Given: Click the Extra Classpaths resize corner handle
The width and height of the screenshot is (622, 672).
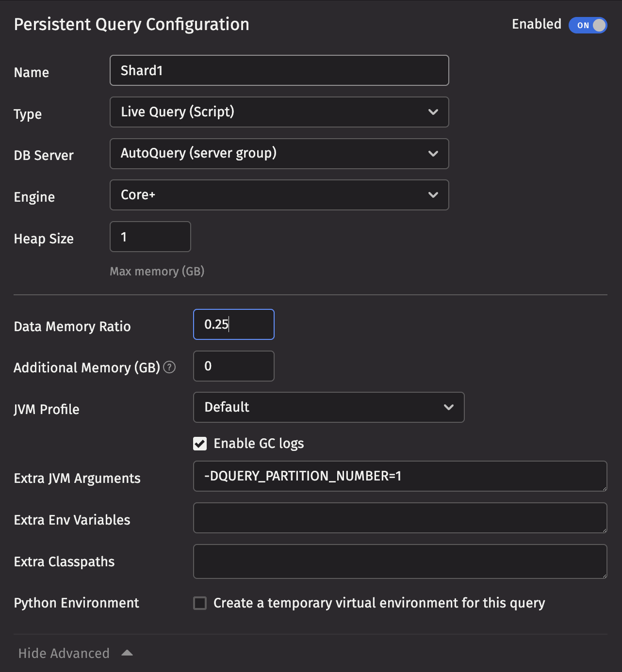Looking at the screenshot, I should 604,576.
